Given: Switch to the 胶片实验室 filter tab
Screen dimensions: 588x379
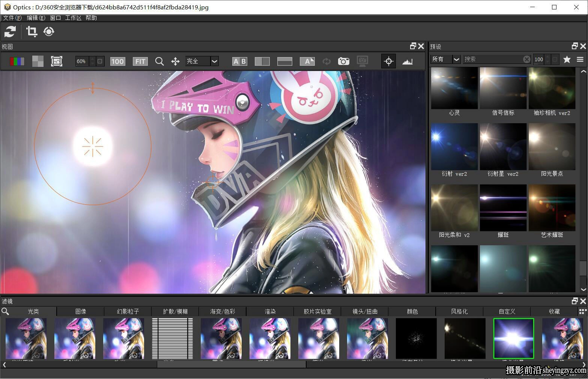Looking at the screenshot, I should (x=317, y=311).
